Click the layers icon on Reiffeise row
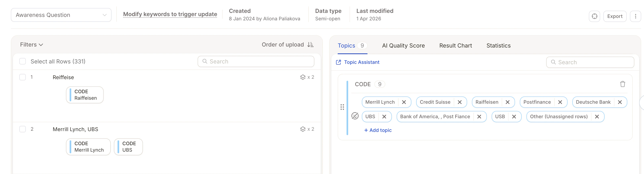Image resolution: width=644 pixels, height=174 pixels. tap(303, 77)
